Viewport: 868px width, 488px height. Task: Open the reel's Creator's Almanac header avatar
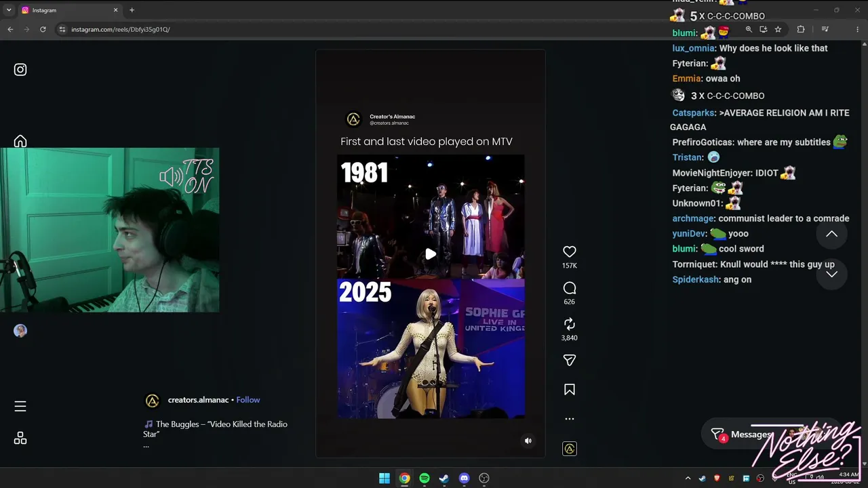(353, 119)
